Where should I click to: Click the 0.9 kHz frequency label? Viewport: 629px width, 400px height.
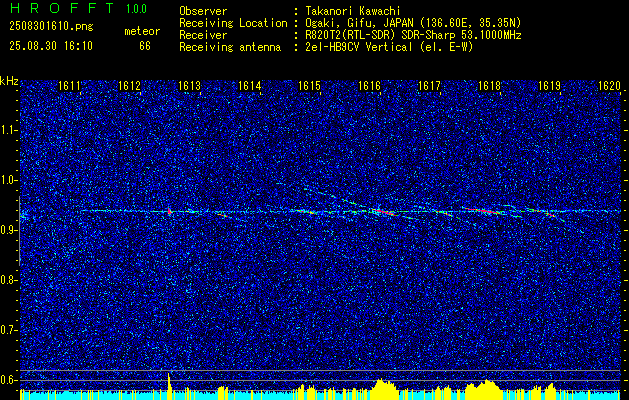(x=8, y=230)
